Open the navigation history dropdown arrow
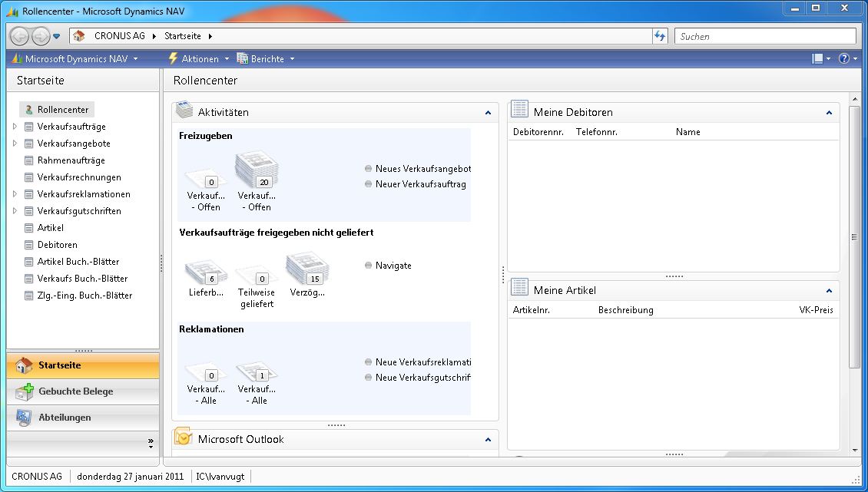 tap(57, 37)
